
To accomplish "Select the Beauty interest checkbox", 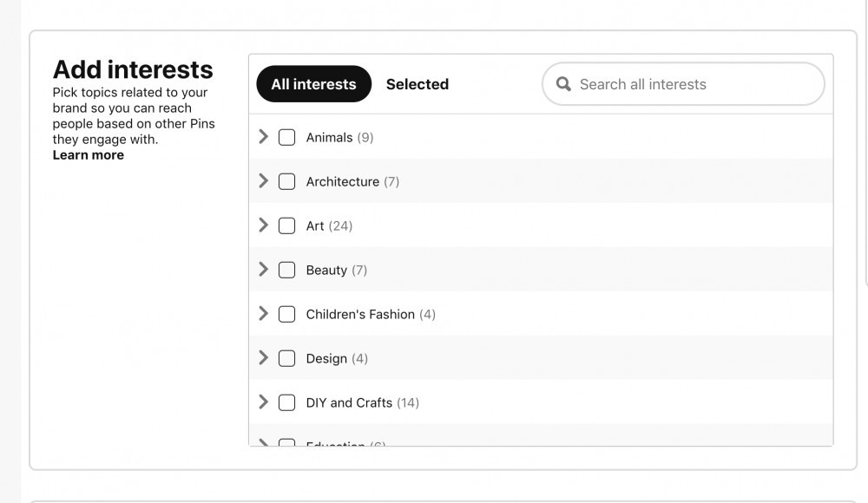I will point(286,270).
